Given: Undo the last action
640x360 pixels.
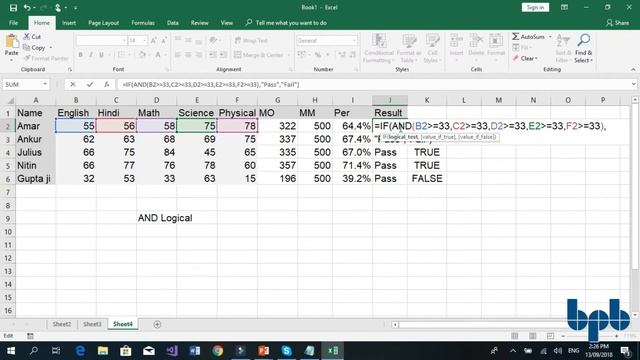Looking at the screenshot, I should tap(27, 7).
